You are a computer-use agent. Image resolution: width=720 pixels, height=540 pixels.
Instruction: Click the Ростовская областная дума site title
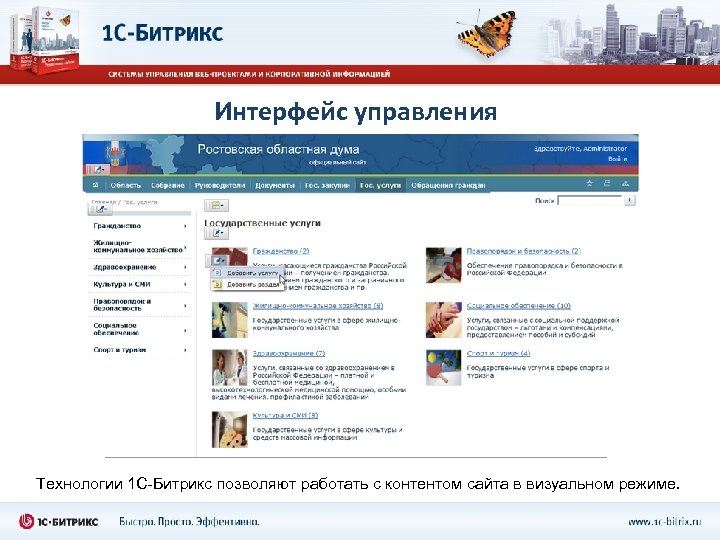278,149
